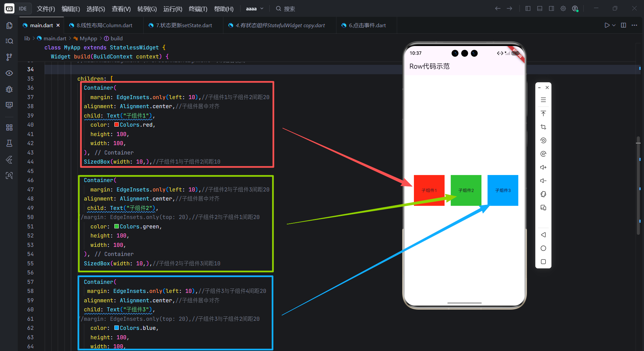Click the blue Colors.blue swatch
Viewport: 644px width, 351px height.
click(116, 328)
